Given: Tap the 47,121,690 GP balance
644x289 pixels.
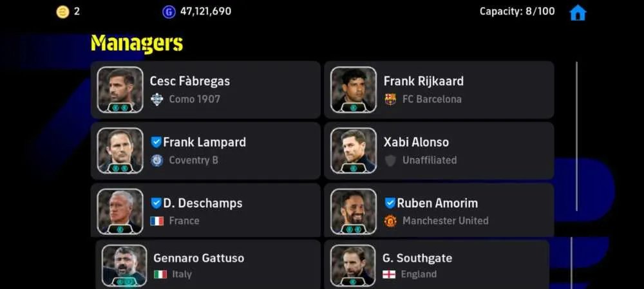Looking at the screenshot, I should [205, 12].
